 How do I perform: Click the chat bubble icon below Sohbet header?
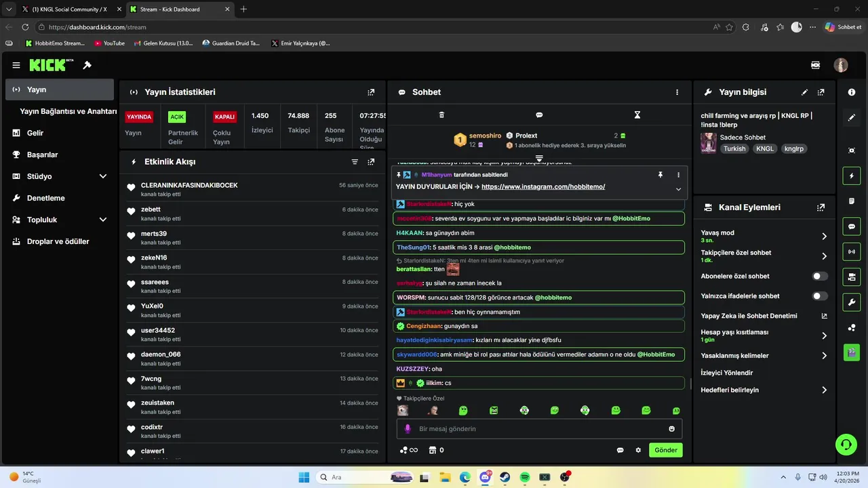(x=539, y=115)
